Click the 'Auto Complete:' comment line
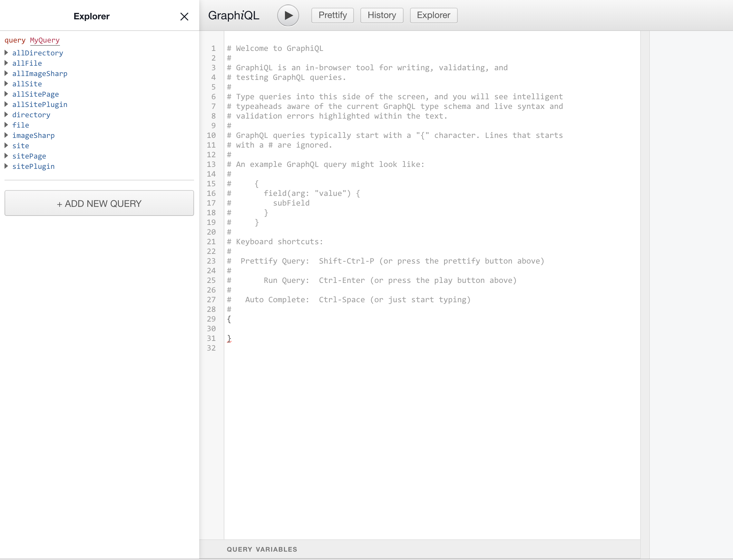The image size is (733, 560). [x=349, y=300]
